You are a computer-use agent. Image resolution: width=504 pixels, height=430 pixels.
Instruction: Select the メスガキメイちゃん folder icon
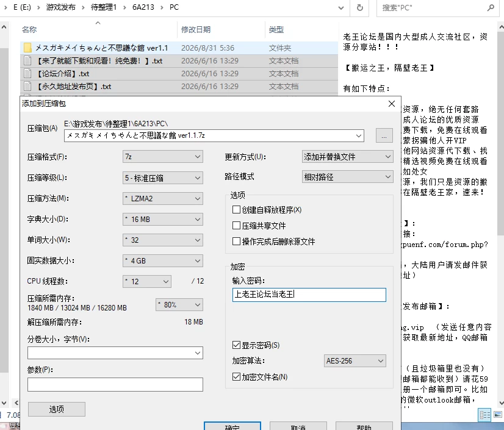coord(27,48)
